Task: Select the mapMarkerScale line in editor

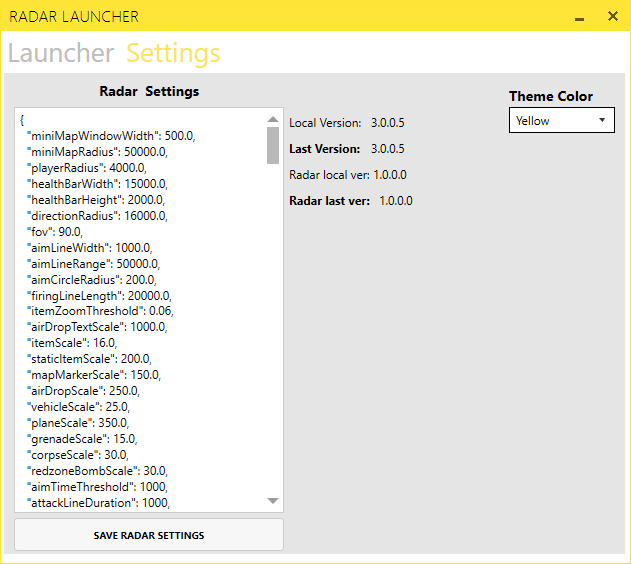Action: (93, 375)
